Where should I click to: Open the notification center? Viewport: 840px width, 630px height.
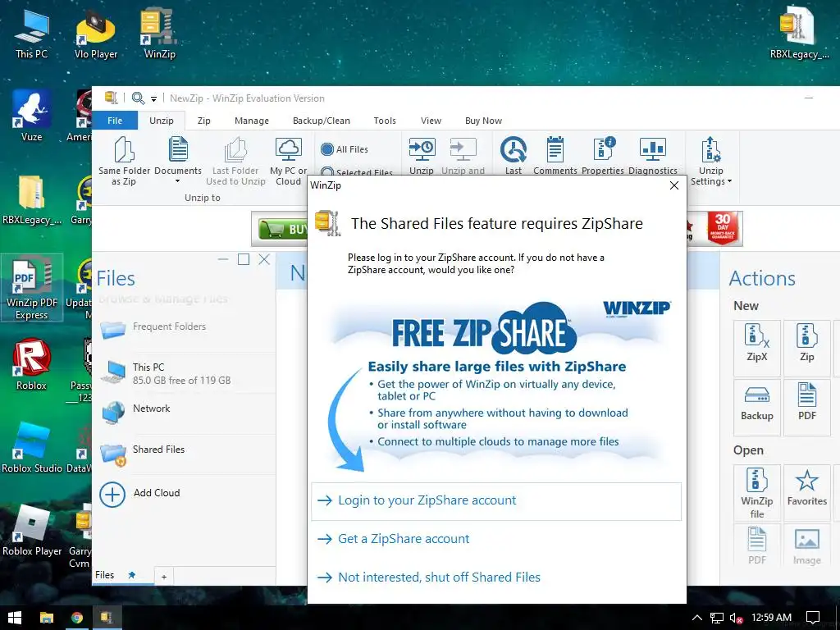(x=813, y=618)
